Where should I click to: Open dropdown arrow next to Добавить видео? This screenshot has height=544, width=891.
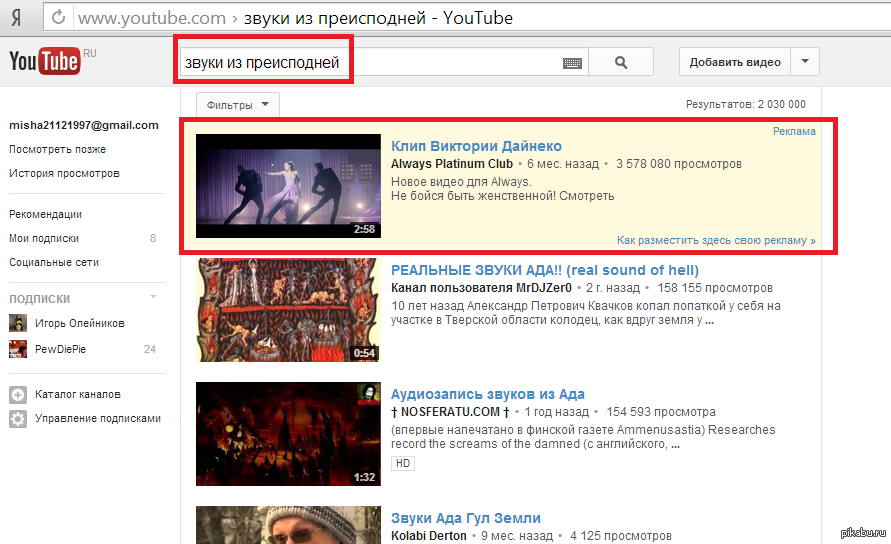tap(805, 62)
